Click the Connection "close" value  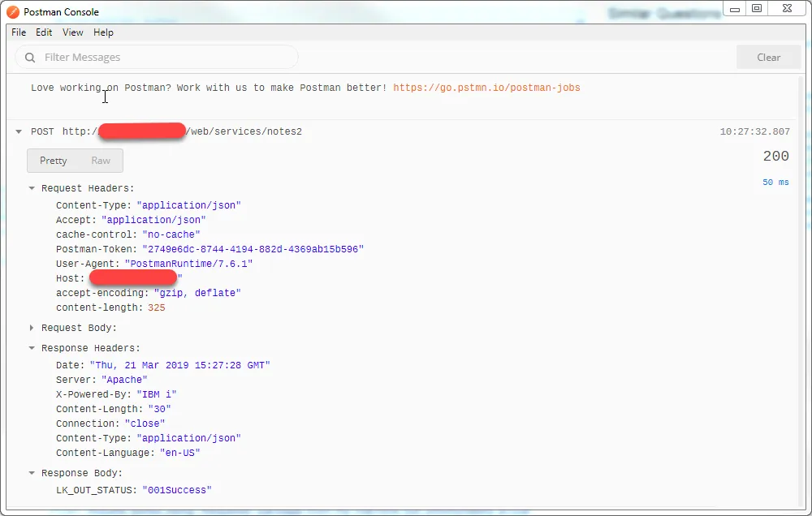145,424
